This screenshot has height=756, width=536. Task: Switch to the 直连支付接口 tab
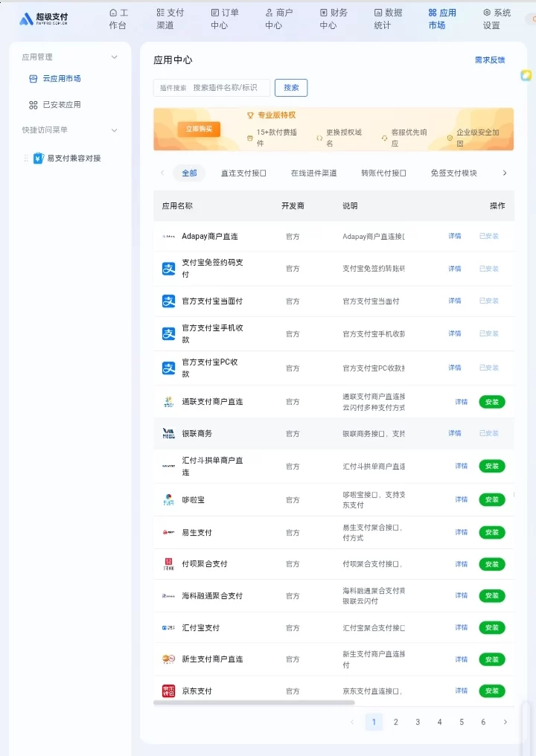point(243,173)
